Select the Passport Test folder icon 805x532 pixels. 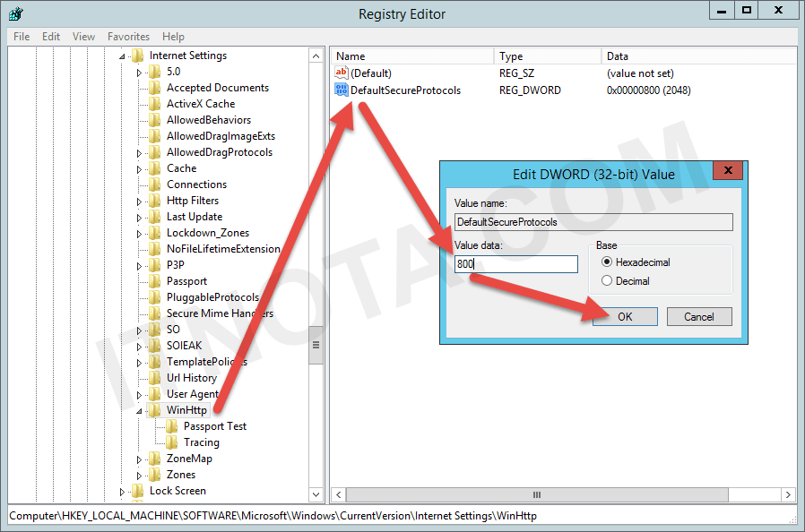173,425
